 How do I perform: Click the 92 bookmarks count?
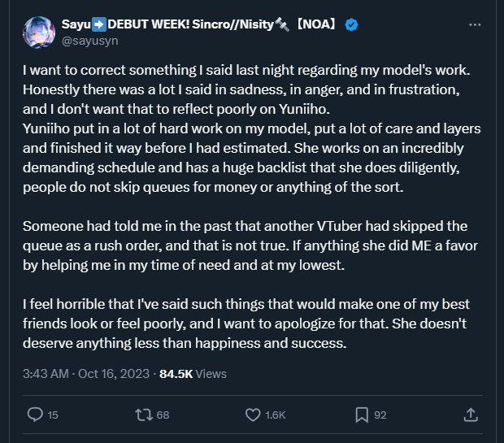(380, 415)
